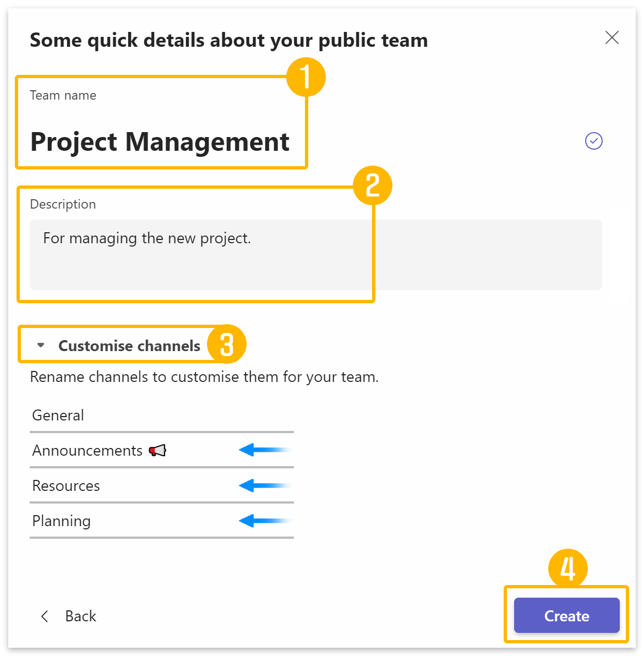Click the purple checkmark next to team name
This screenshot has height=656, width=644.
click(593, 141)
